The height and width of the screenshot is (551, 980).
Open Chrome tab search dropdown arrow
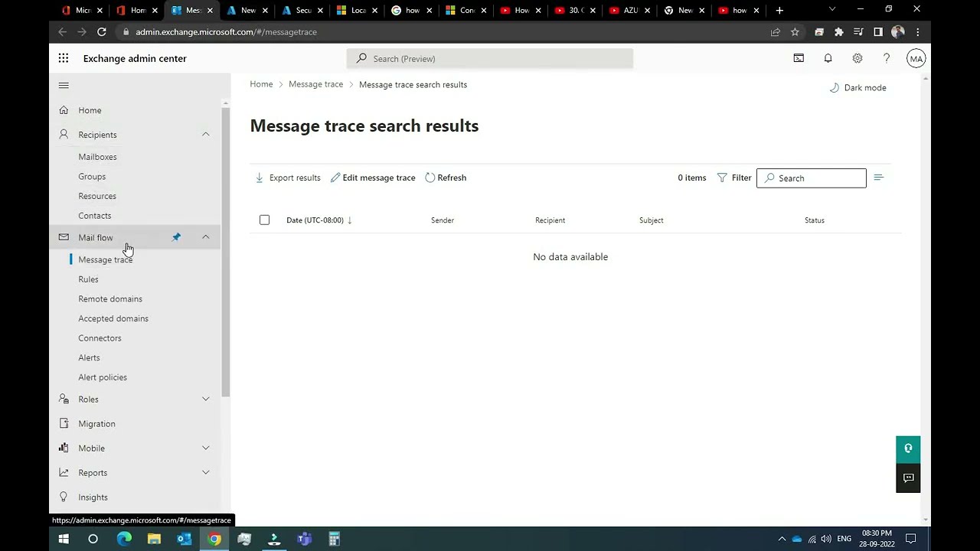click(832, 10)
